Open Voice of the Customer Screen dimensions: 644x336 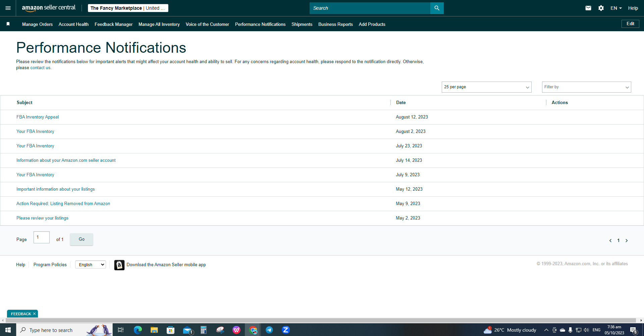coord(207,24)
